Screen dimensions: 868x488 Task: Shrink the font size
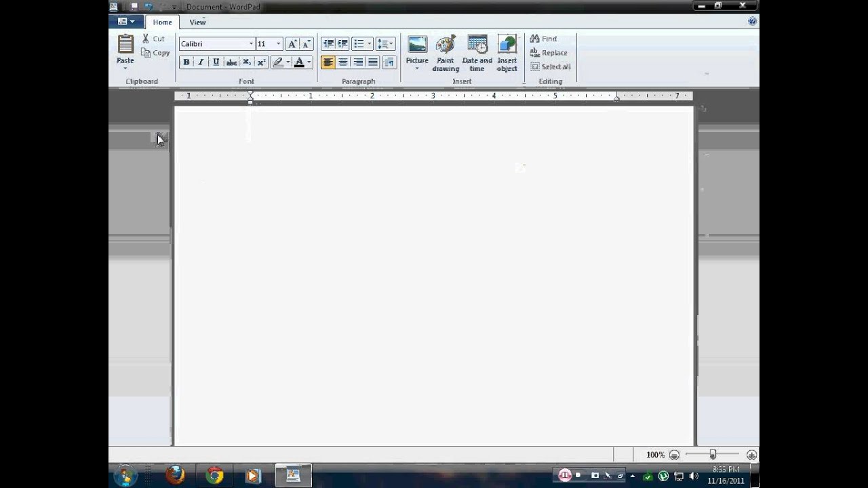pos(307,44)
